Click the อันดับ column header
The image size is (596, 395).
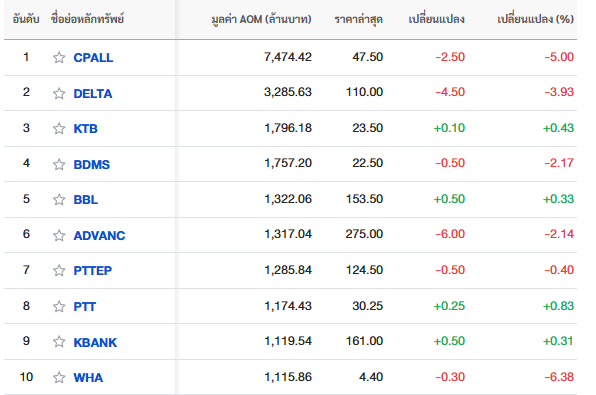(x=26, y=19)
